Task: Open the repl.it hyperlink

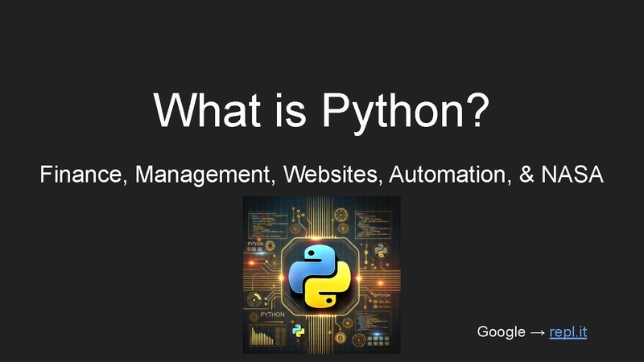Action: click(x=568, y=332)
